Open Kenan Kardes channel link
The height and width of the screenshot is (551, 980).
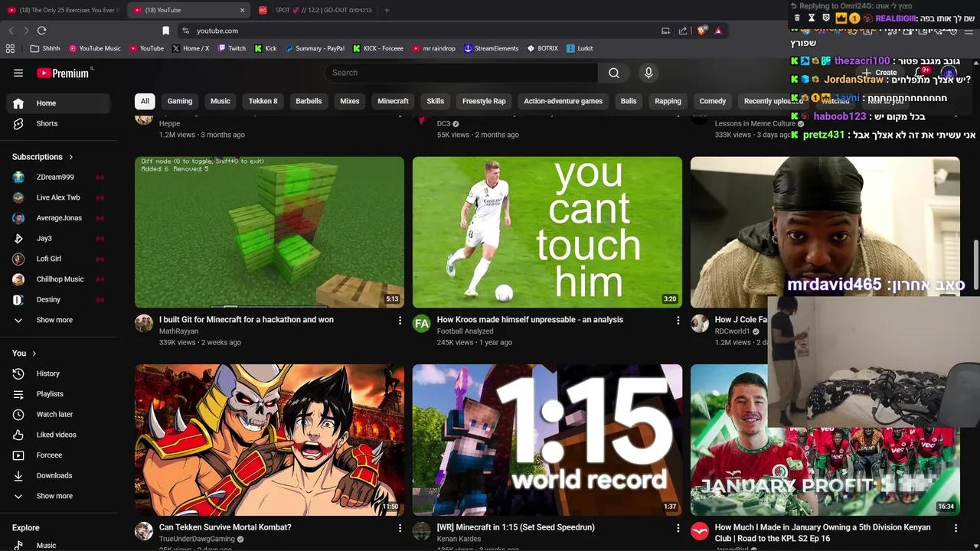click(x=459, y=540)
